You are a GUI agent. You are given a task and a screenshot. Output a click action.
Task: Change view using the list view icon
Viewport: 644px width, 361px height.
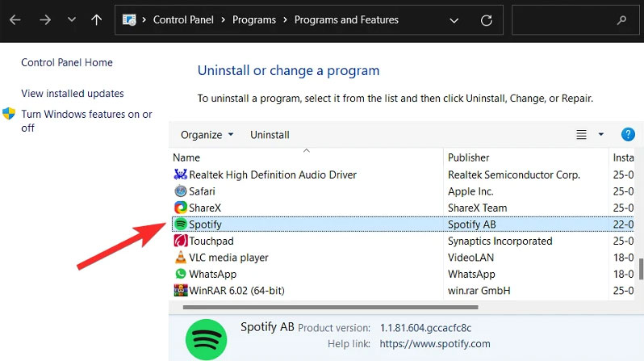581,134
